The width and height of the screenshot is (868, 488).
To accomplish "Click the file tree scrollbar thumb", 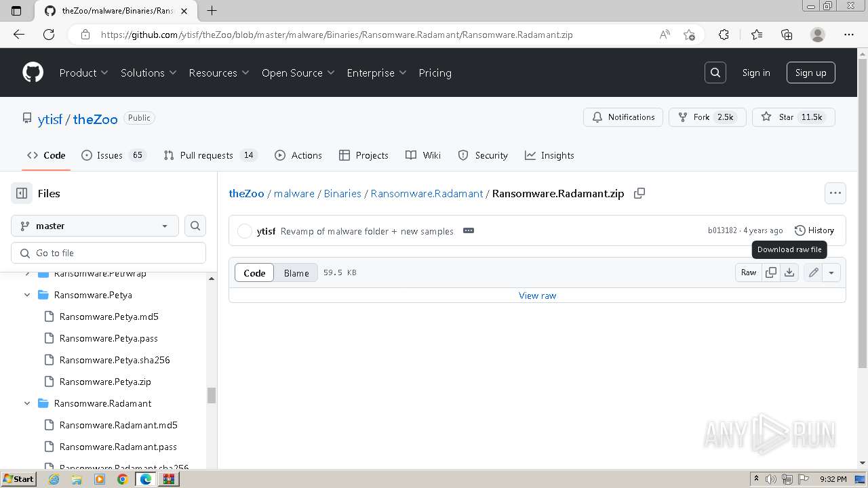I will (212, 395).
